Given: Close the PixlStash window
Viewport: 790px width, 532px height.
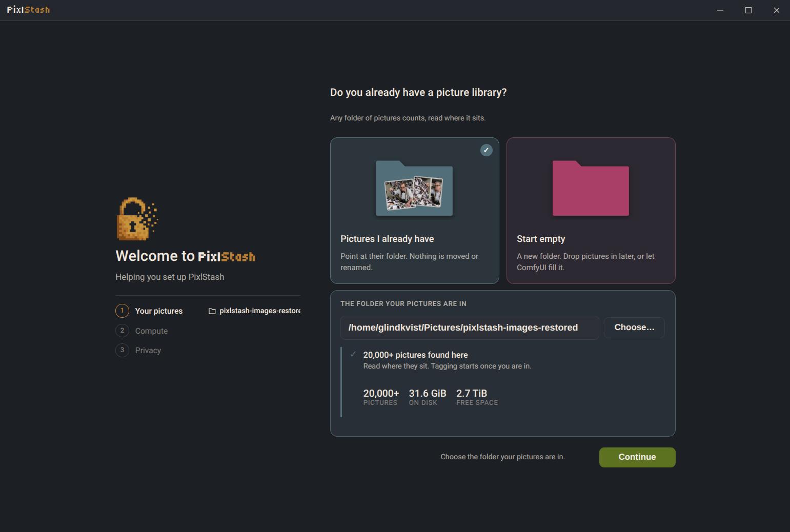Looking at the screenshot, I should [x=777, y=10].
